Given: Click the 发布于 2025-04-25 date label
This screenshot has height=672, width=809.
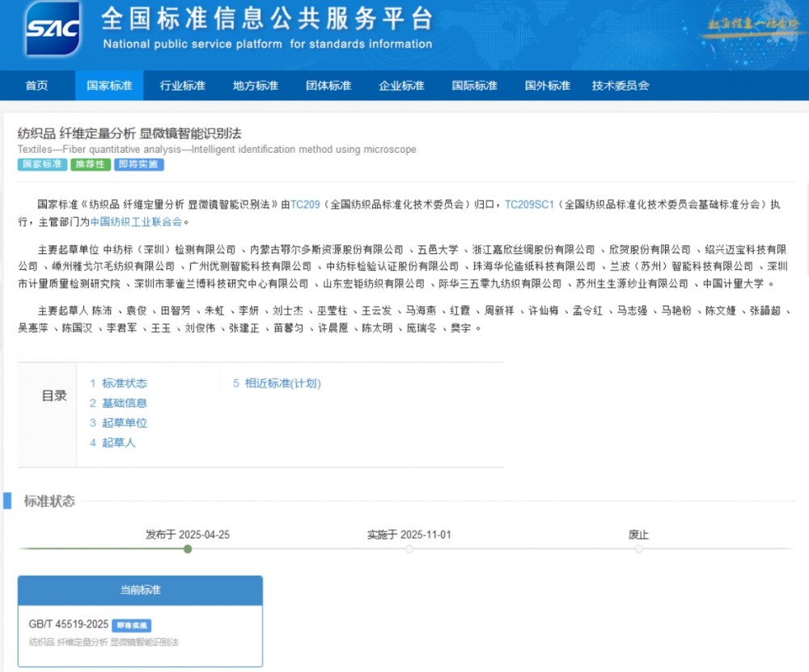Looking at the screenshot, I should [188, 535].
